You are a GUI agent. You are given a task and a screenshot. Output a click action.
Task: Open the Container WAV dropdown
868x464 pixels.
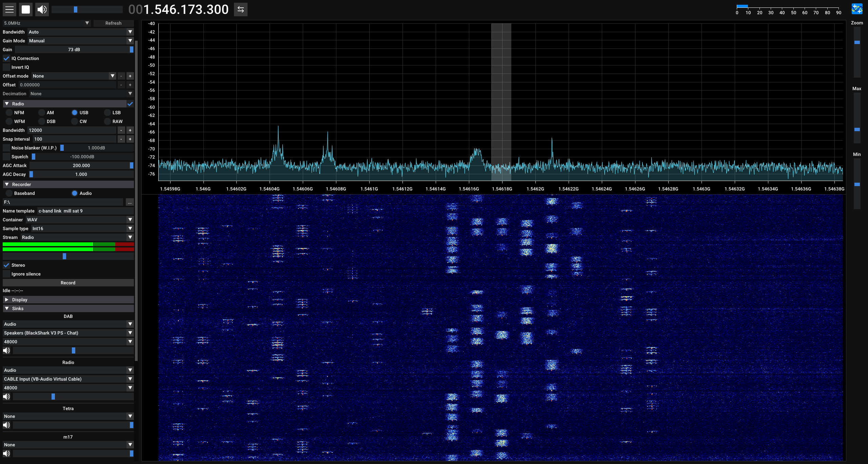80,220
